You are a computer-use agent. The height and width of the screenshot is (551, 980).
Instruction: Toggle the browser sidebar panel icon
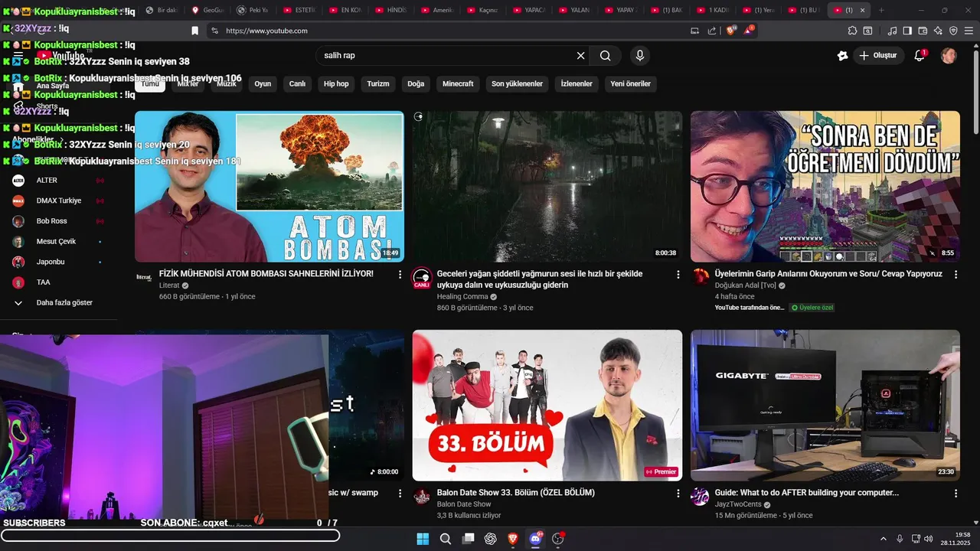(907, 31)
